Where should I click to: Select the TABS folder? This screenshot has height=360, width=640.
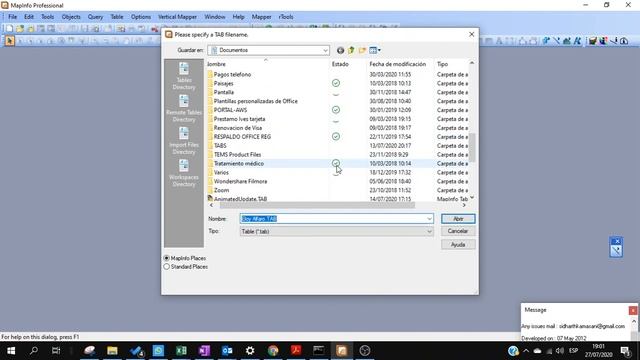[220, 146]
